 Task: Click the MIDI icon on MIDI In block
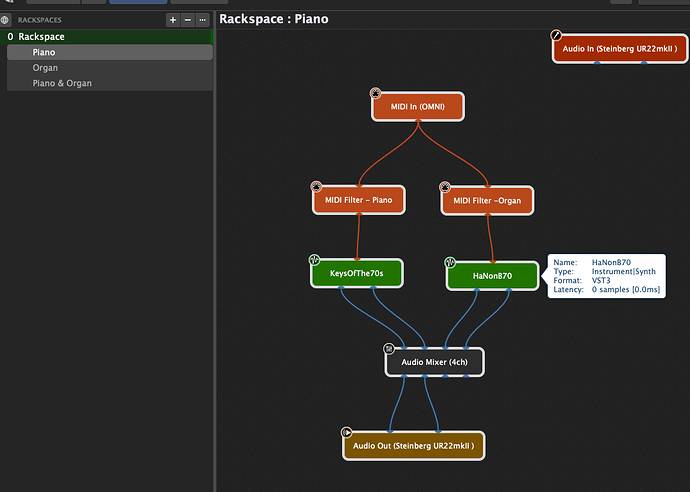(375, 93)
